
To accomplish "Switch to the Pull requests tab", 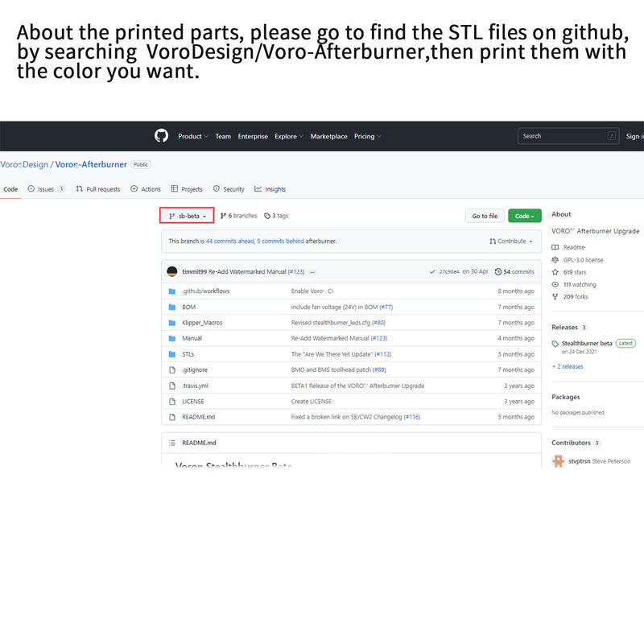I will [x=97, y=189].
